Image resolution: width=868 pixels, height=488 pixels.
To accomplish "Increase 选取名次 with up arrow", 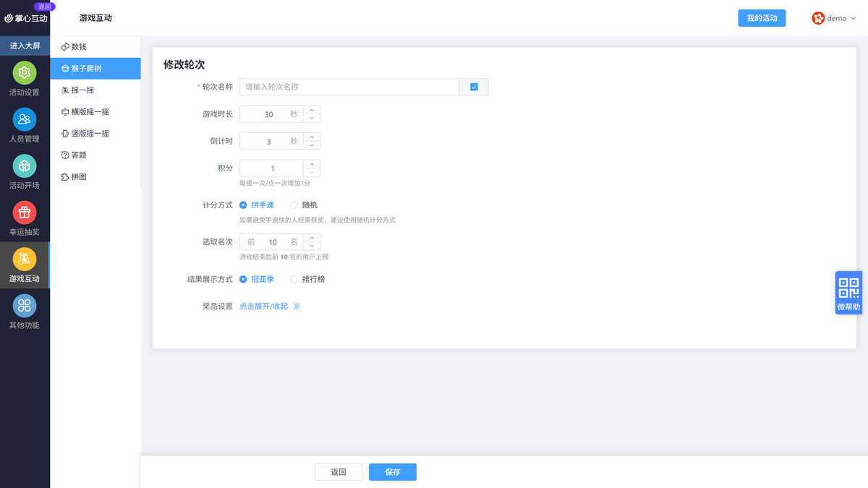I will click(312, 238).
